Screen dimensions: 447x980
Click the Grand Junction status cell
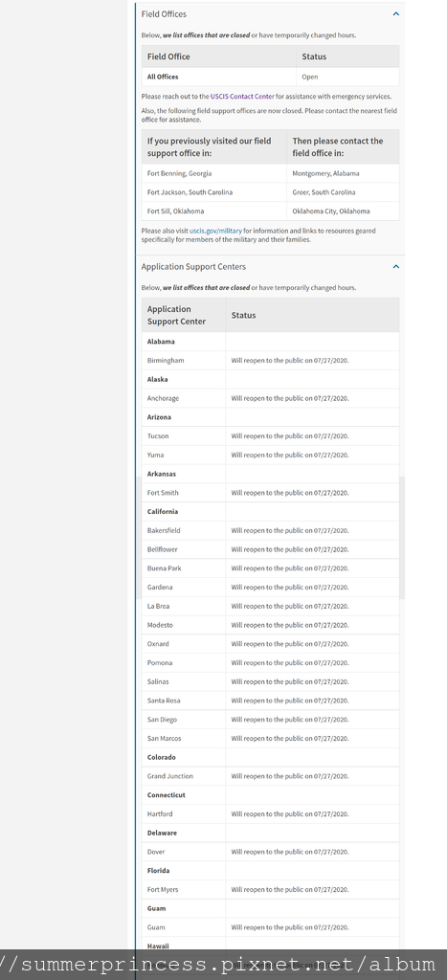[x=312, y=776]
